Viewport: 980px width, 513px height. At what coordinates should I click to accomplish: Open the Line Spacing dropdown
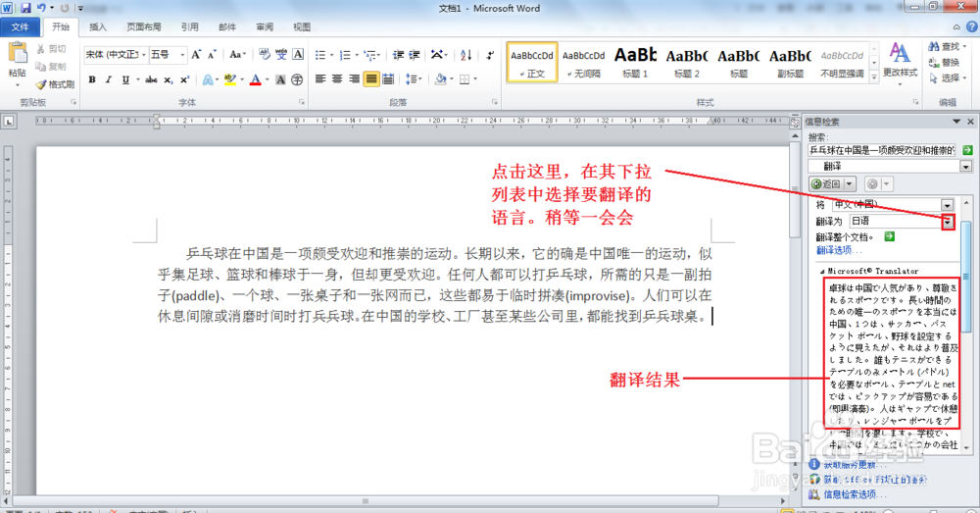pos(415,79)
